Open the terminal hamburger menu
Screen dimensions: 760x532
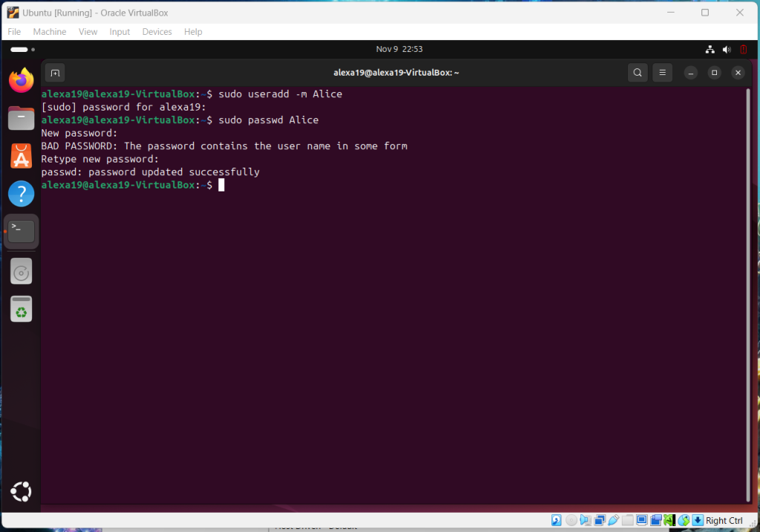pyautogui.click(x=662, y=73)
